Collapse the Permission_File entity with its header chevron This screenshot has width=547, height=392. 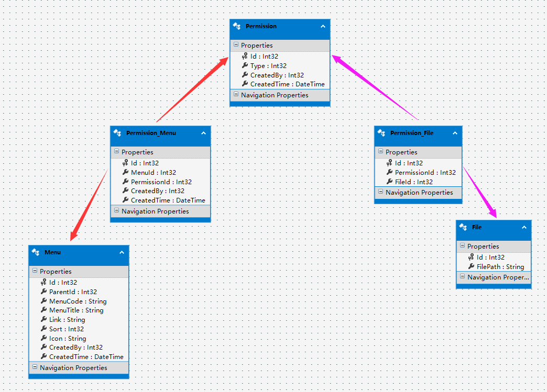pyautogui.click(x=455, y=133)
